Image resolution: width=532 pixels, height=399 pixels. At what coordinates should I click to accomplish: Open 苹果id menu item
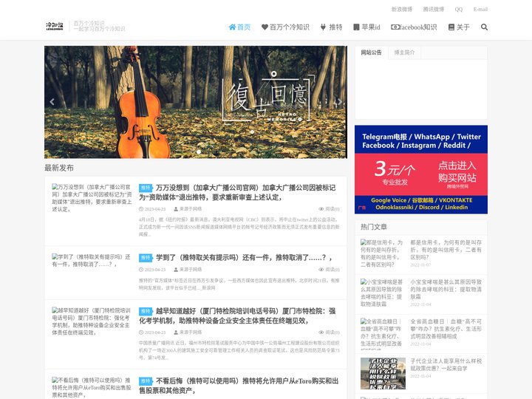click(366, 27)
